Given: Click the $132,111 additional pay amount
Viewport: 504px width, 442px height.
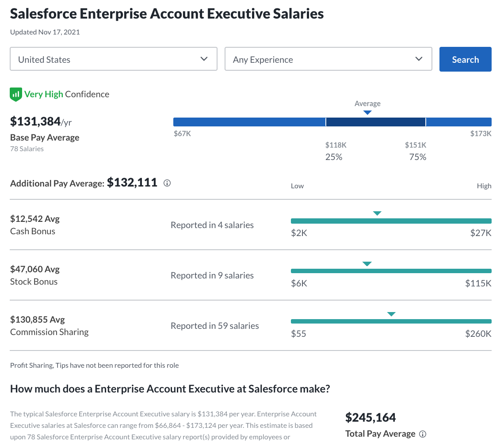Looking at the screenshot, I should [x=132, y=183].
